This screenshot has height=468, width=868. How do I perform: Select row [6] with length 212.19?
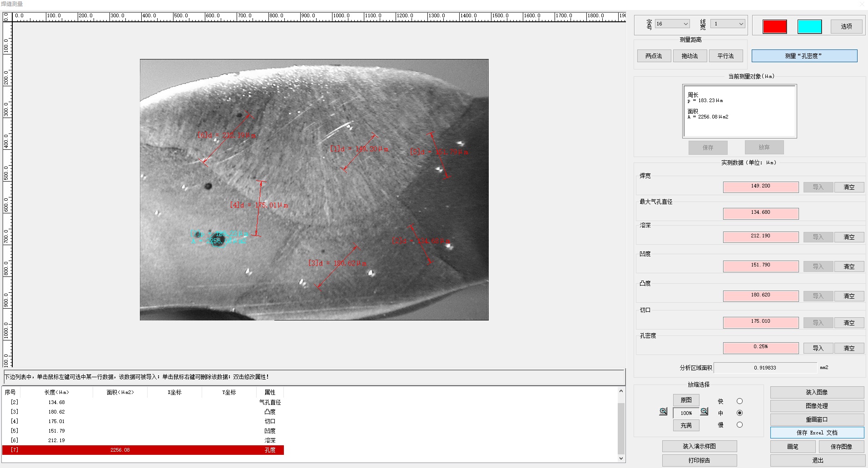[x=143, y=440]
